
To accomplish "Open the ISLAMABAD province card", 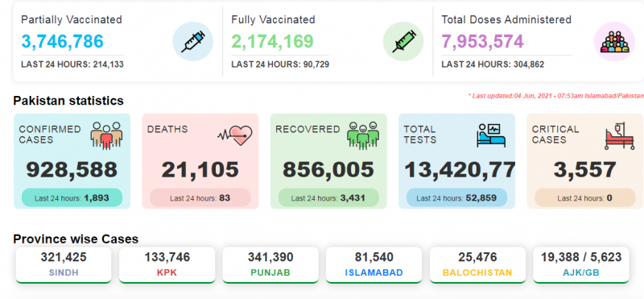I will click(374, 265).
